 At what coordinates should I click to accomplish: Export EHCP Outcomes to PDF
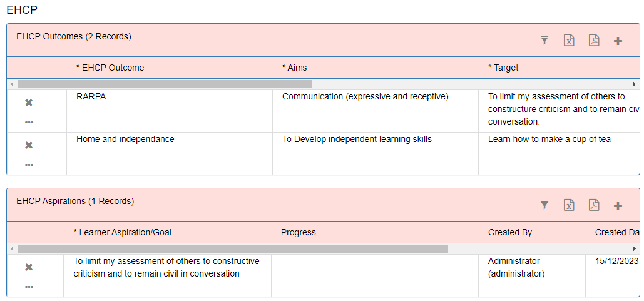click(x=594, y=41)
